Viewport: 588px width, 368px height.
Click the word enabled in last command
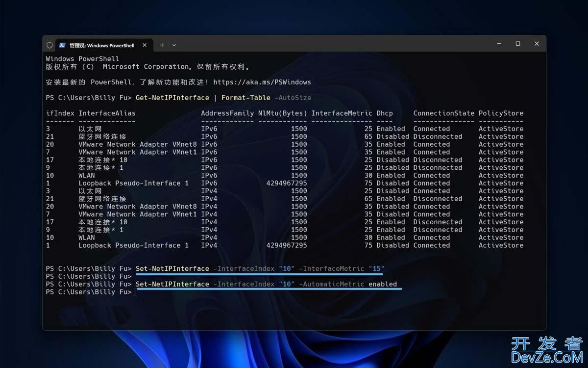(x=383, y=284)
